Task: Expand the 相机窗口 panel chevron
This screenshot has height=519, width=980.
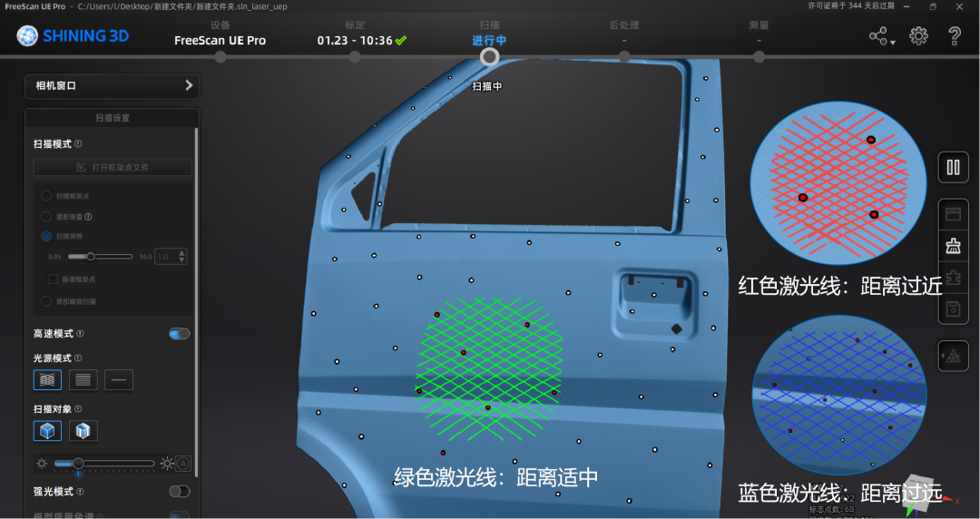Action: (x=189, y=85)
